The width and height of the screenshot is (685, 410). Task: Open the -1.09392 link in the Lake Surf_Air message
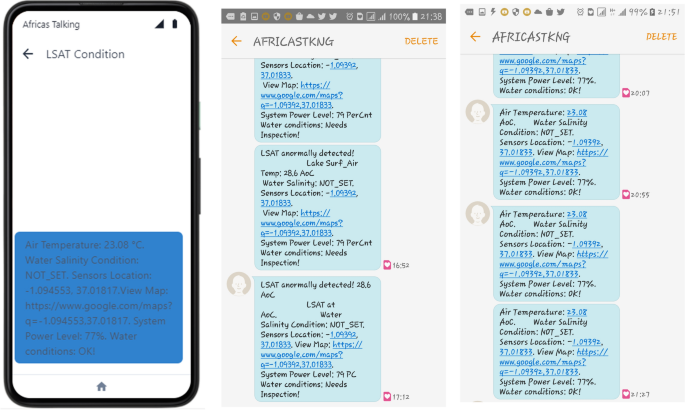pyautogui.click(x=343, y=193)
